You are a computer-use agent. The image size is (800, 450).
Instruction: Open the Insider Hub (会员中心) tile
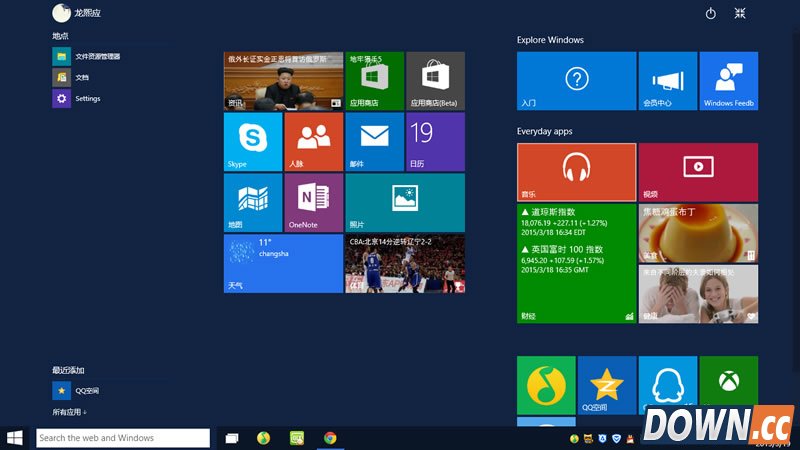point(668,81)
